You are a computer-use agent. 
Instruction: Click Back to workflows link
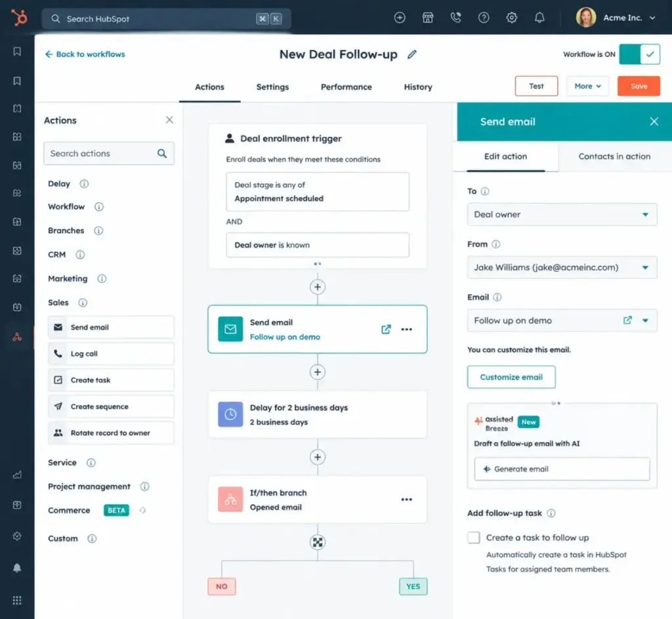[x=85, y=54]
